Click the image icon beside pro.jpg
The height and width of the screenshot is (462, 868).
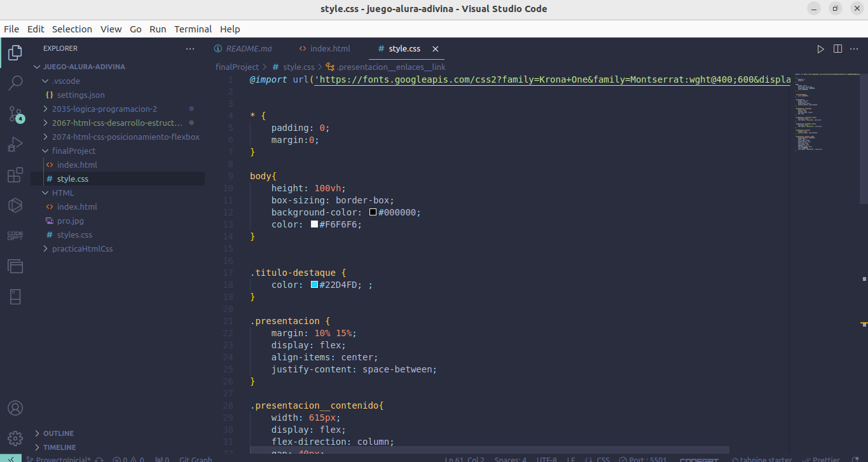click(50, 221)
